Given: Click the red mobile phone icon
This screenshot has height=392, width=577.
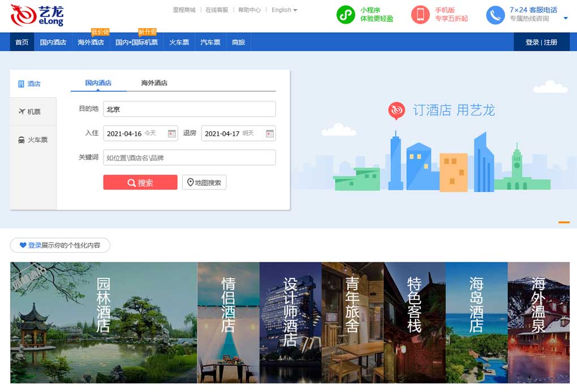Looking at the screenshot, I should (420, 15).
